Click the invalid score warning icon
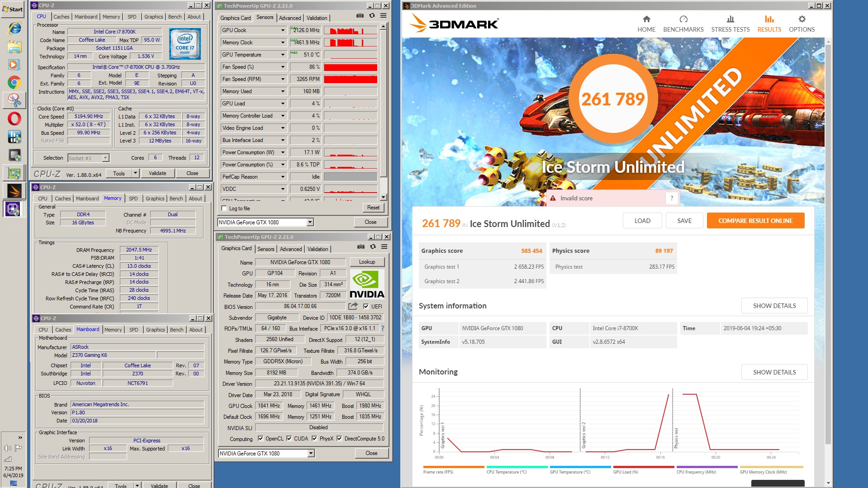This screenshot has height=488, width=868. (552, 198)
